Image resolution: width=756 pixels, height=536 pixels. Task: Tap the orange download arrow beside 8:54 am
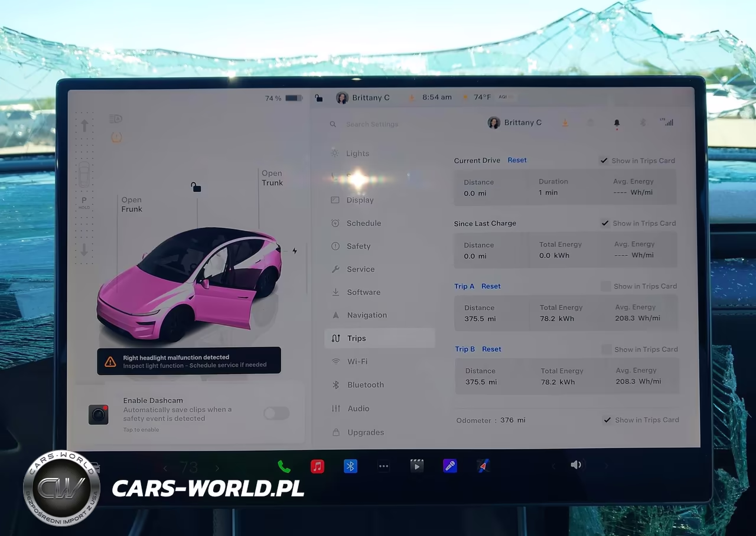click(412, 98)
